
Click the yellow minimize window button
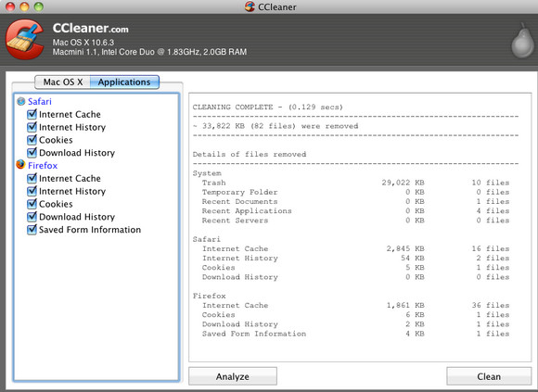(24, 6)
